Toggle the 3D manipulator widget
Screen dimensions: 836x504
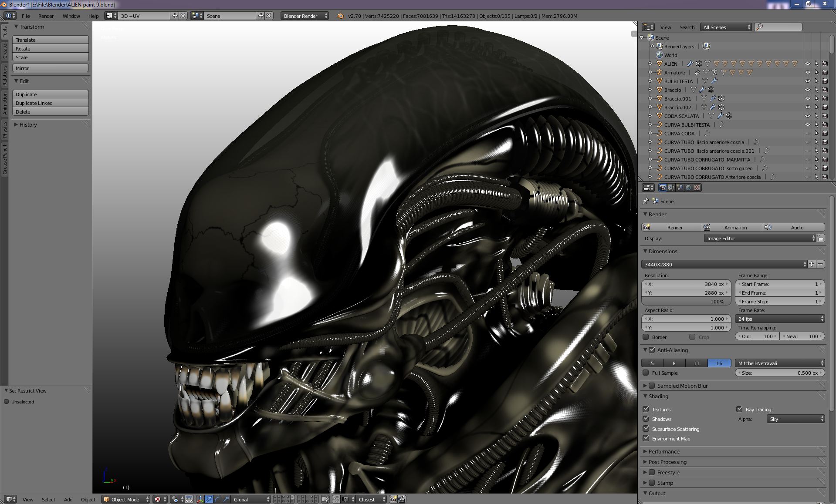[x=200, y=499]
